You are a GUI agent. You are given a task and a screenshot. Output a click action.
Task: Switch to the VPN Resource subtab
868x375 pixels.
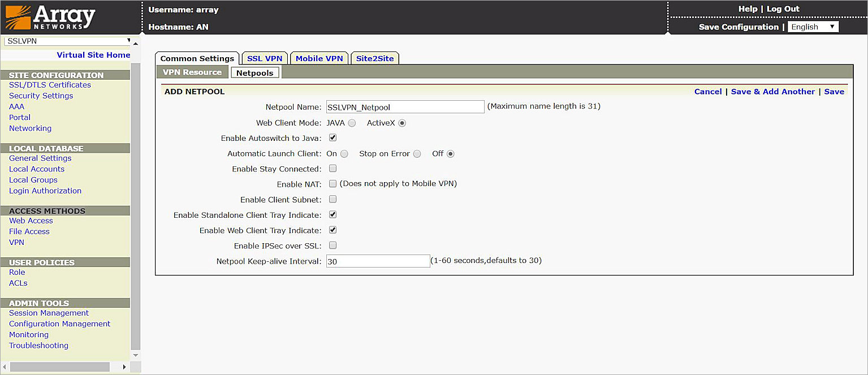pyautogui.click(x=192, y=72)
